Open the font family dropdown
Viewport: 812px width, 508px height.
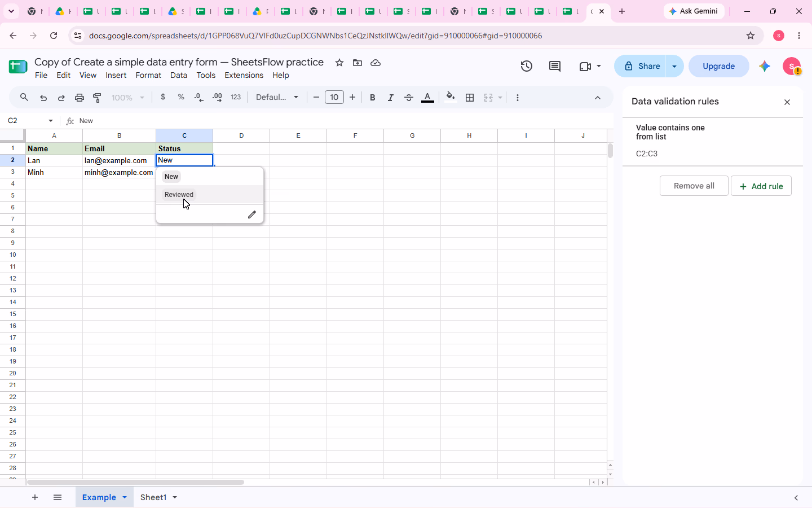(x=277, y=97)
